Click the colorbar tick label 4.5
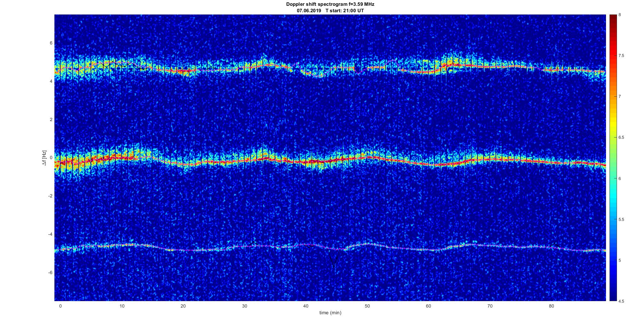Viewport: 644px width, 323px height. (621, 301)
